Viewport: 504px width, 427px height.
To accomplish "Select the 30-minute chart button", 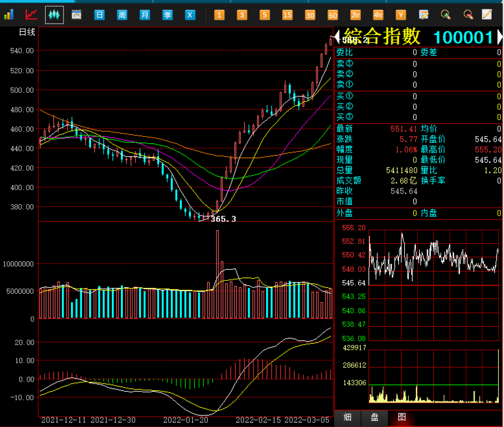I will 310,15.
